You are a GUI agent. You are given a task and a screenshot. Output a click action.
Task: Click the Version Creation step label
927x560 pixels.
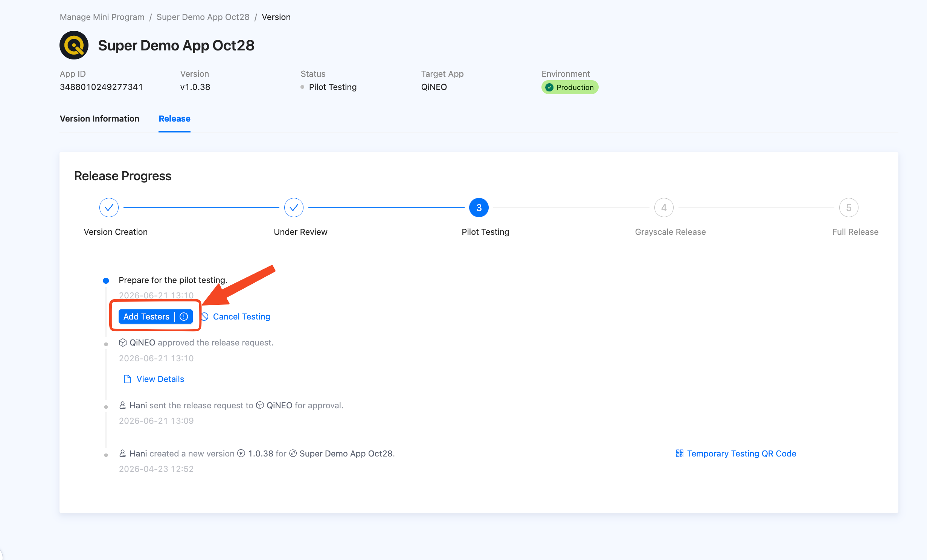(x=116, y=232)
